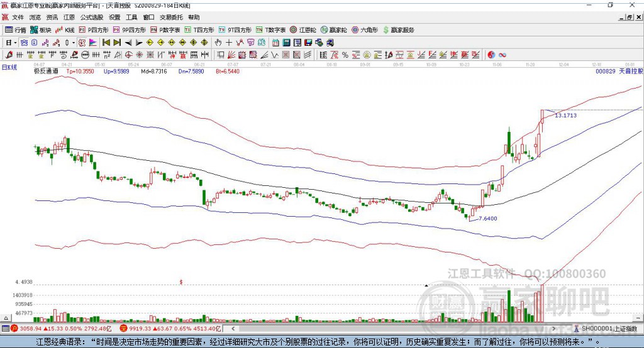Open the 赢家轮 wheel tool
The image size is (644, 348).
334,30
